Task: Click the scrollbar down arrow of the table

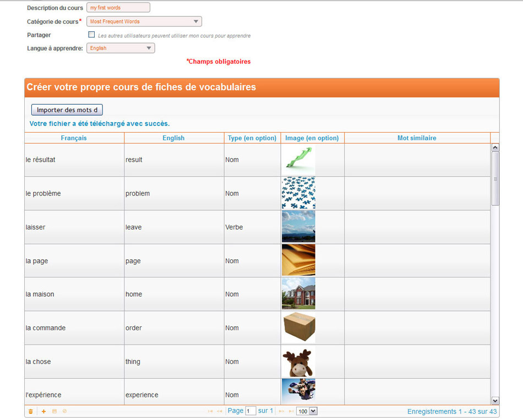Action: [494, 401]
